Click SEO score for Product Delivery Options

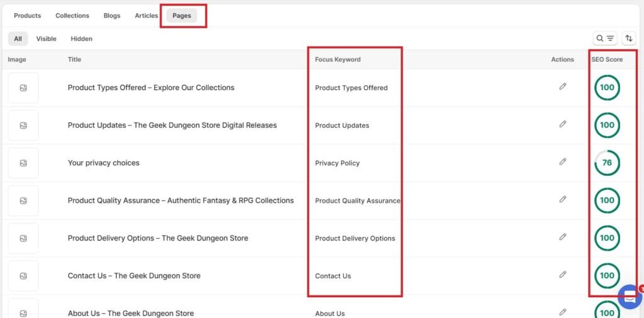coord(607,238)
